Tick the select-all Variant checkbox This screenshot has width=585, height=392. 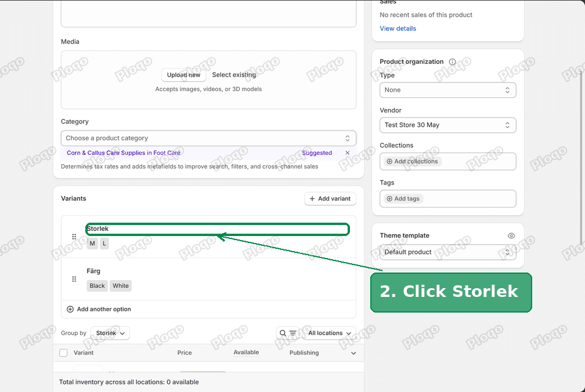coord(63,353)
